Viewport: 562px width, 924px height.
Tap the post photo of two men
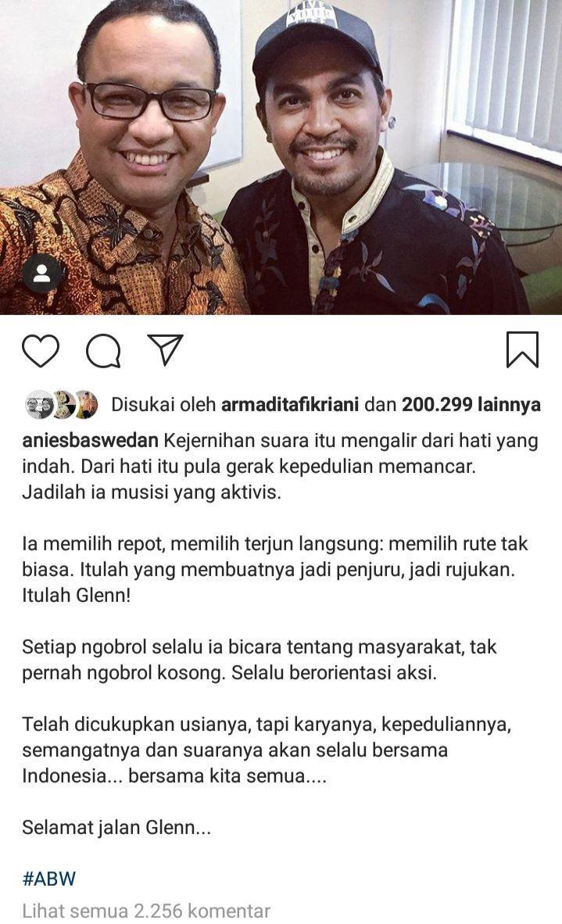coord(281,157)
